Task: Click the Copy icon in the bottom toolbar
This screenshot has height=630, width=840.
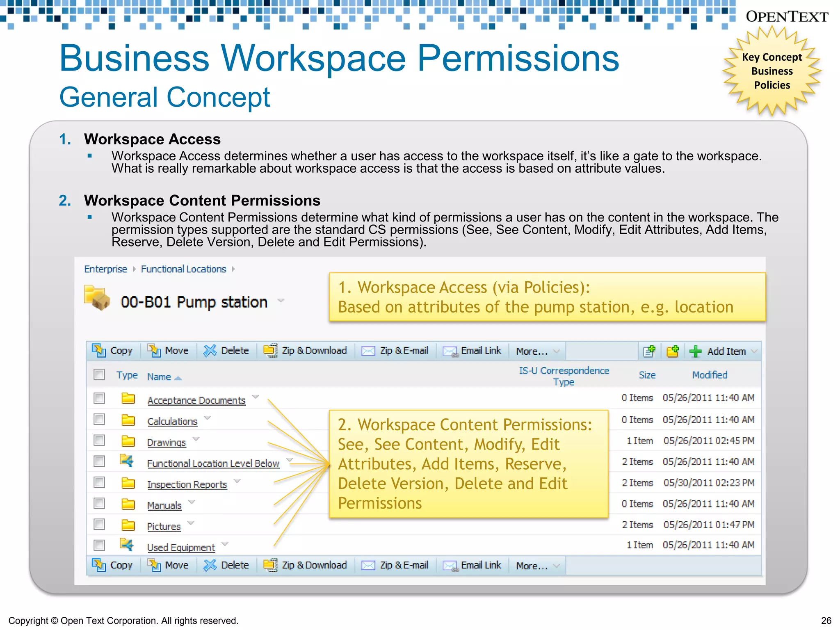Action: coord(98,565)
